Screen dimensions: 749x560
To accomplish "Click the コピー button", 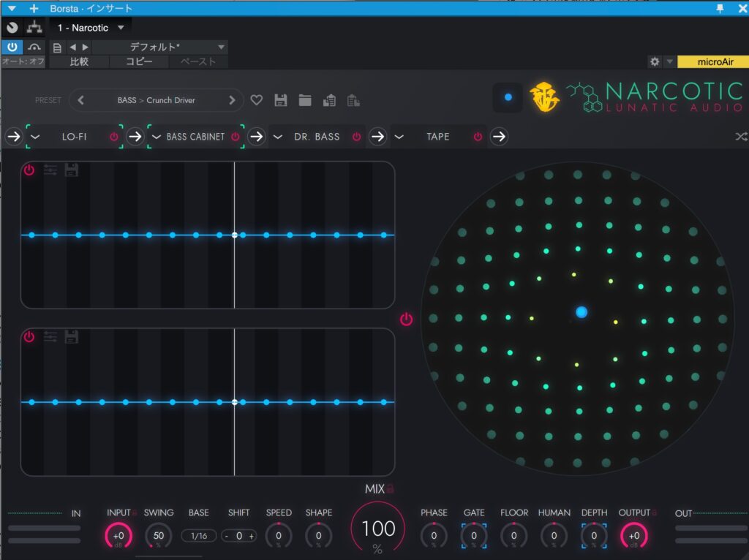I will [x=139, y=62].
